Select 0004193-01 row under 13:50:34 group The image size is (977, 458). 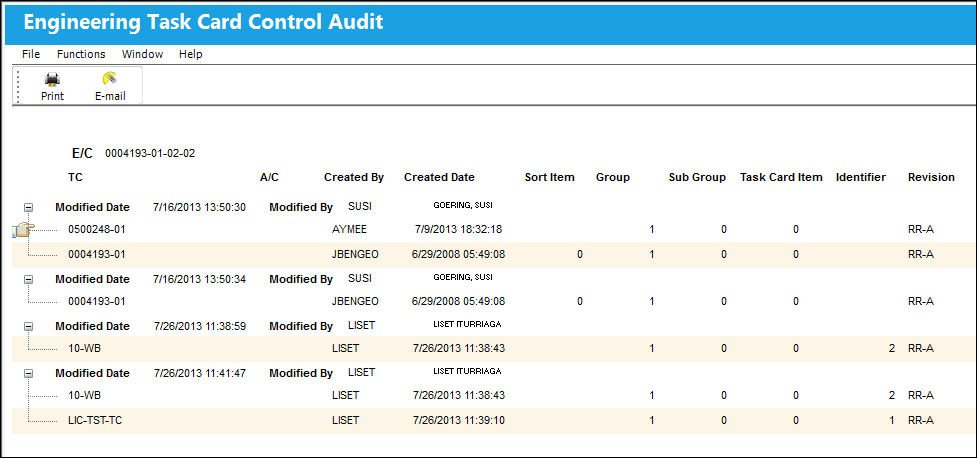493,302
